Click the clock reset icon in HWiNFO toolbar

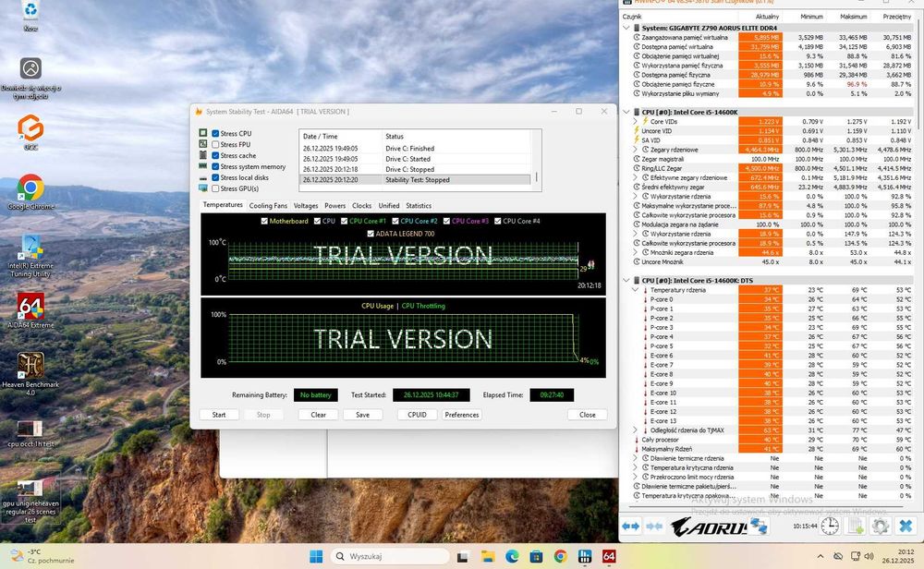[830, 526]
